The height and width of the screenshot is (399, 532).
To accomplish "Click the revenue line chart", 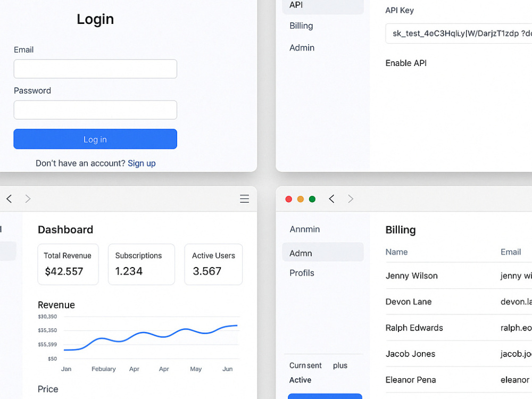I will [152, 338].
